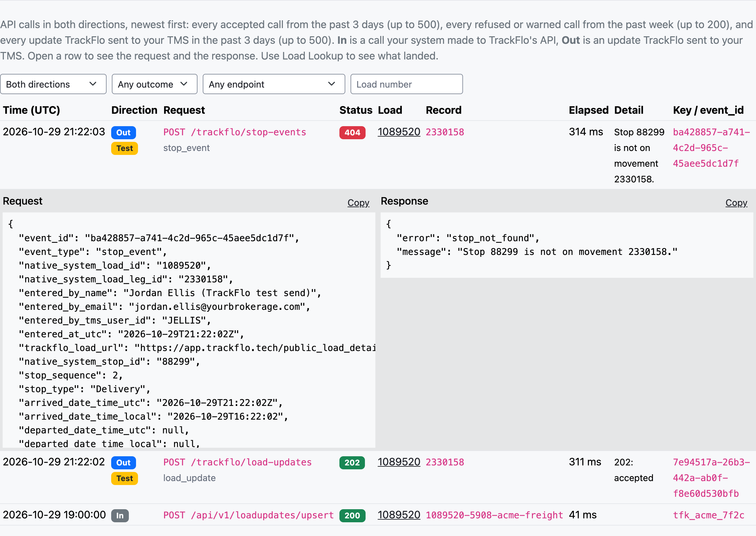The height and width of the screenshot is (536, 756).
Task: Click the green 200 status badge
Action: [352, 515]
